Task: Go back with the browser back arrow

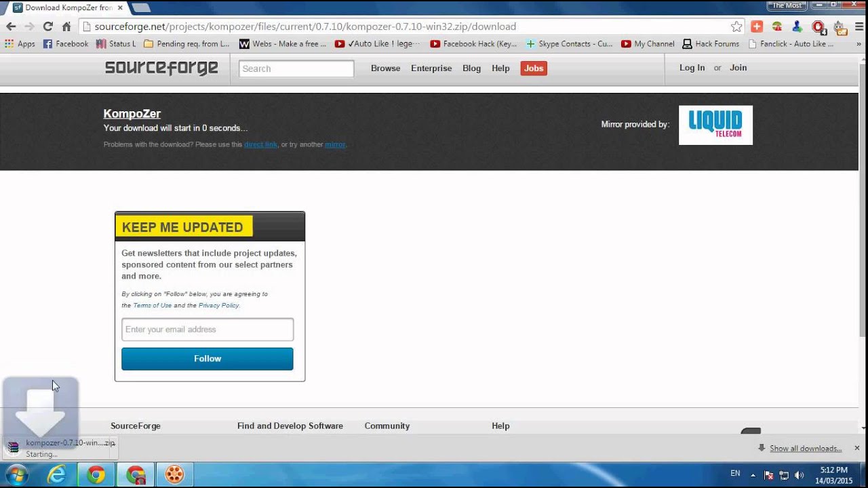Action: pos(11,26)
